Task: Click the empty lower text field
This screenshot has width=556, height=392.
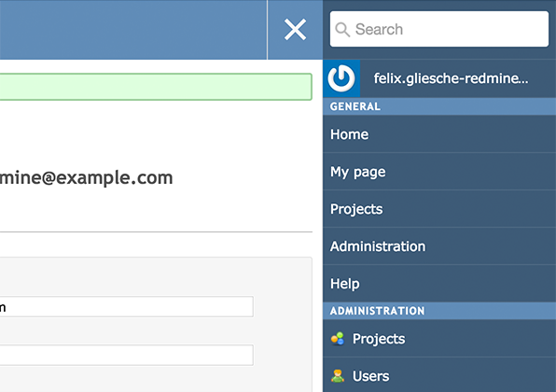Action: coord(127,355)
